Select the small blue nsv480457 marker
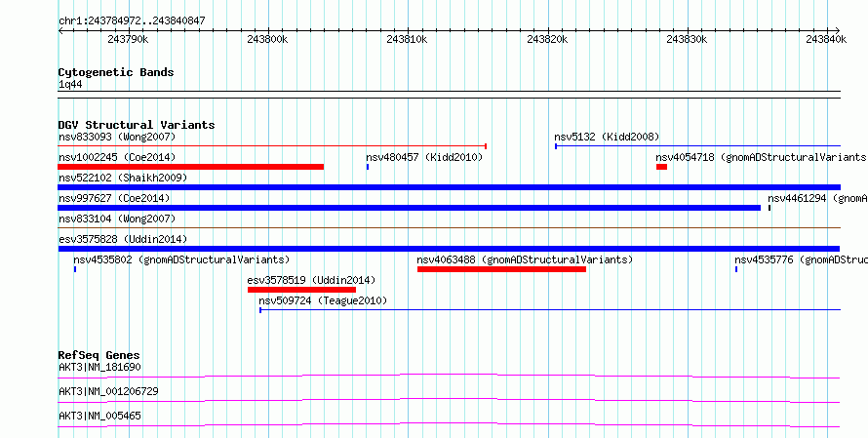This screenshot has width=868, height=438. tap(368, 167)
